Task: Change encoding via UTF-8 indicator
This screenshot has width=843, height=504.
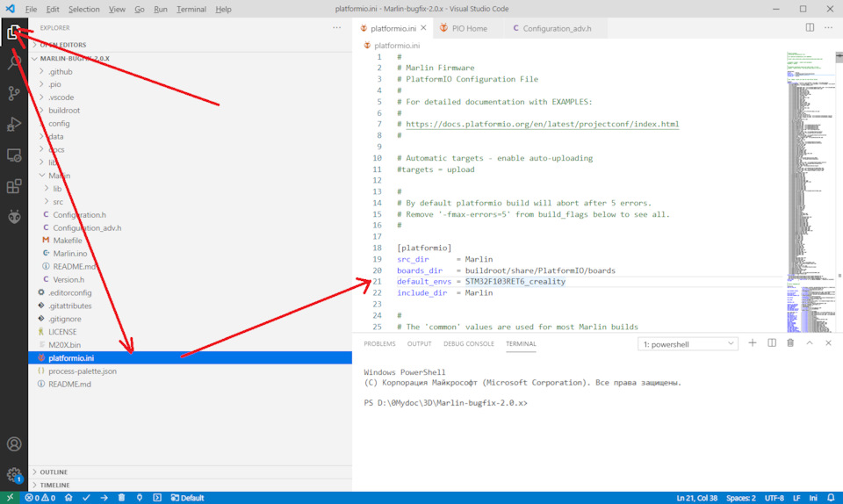Action: tap(775, 498)
